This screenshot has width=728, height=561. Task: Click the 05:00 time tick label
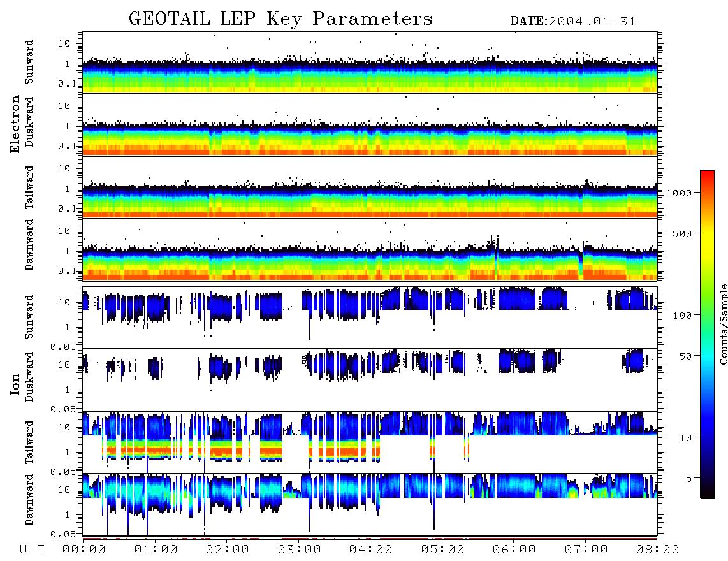[443, 550]
